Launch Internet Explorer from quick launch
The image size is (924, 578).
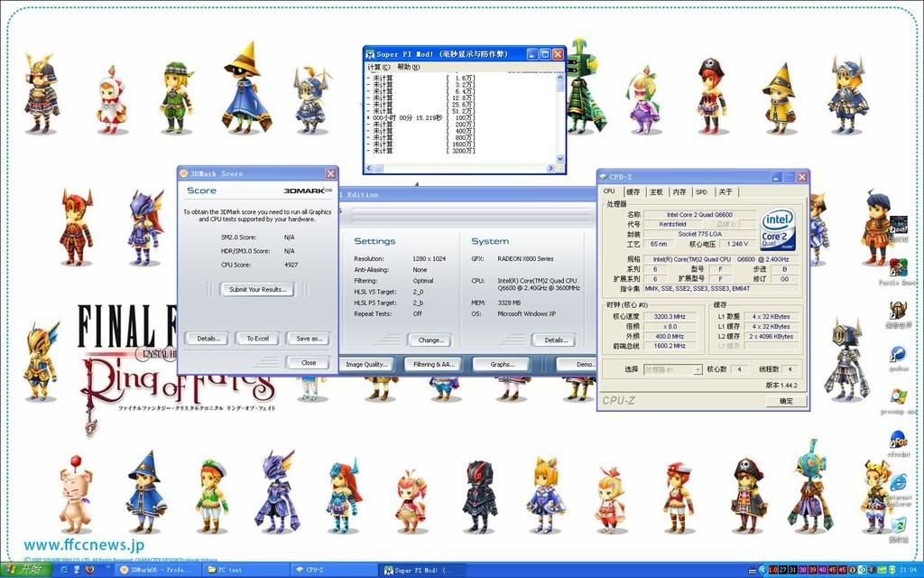(64, 570)
